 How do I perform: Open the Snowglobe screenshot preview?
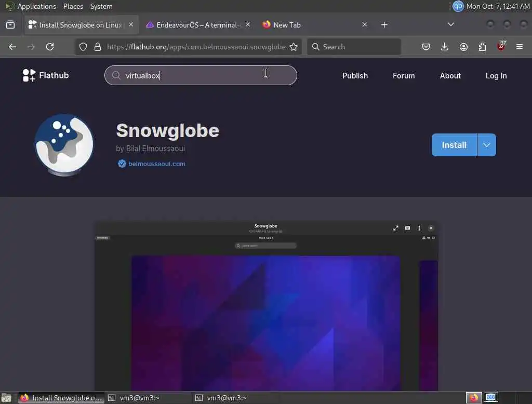266,306
